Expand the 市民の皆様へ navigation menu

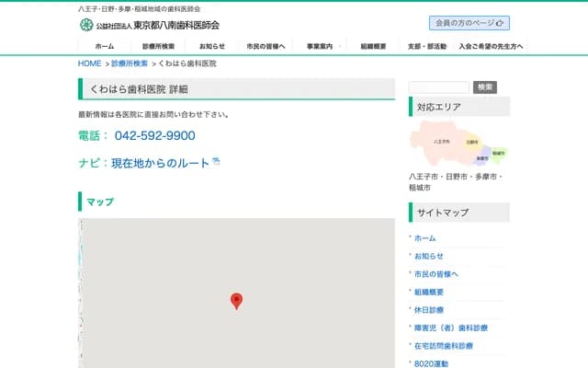click(x=266, y=46)
